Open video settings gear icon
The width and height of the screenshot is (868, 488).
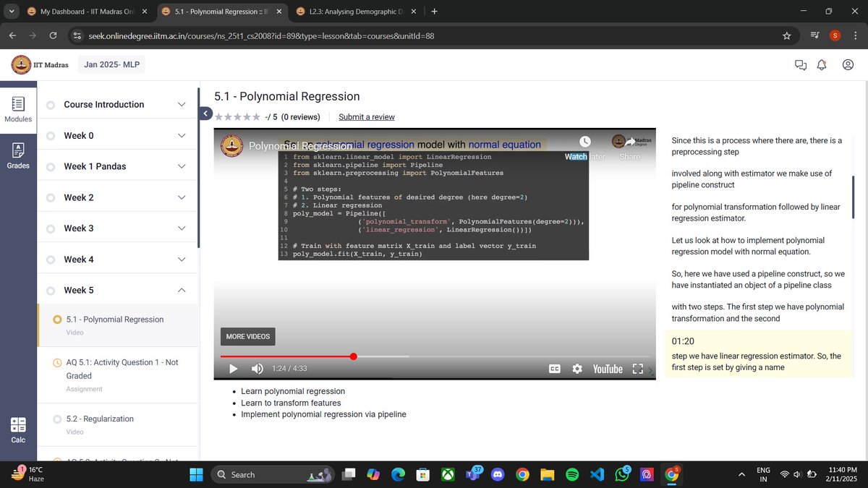click(x=577, y=369)
